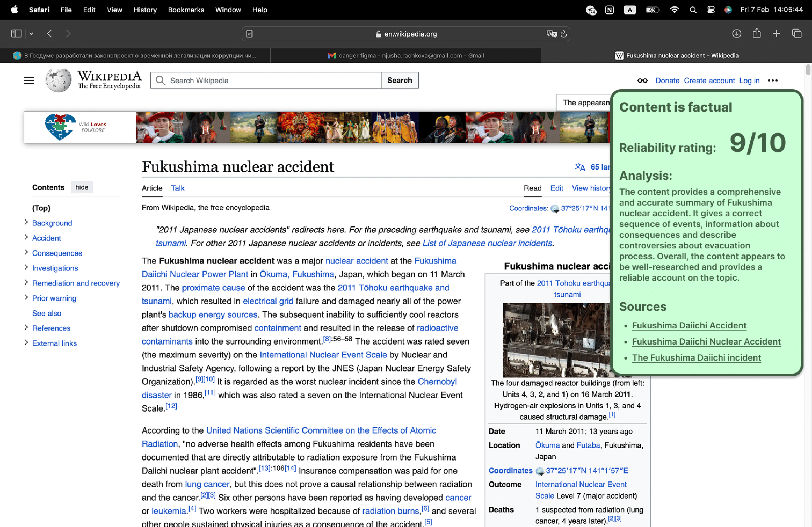The width and height of the screenshot is (812, 527).
Task: Open Wikipedia hamburger main menu
Action: [x=29, y=80]
